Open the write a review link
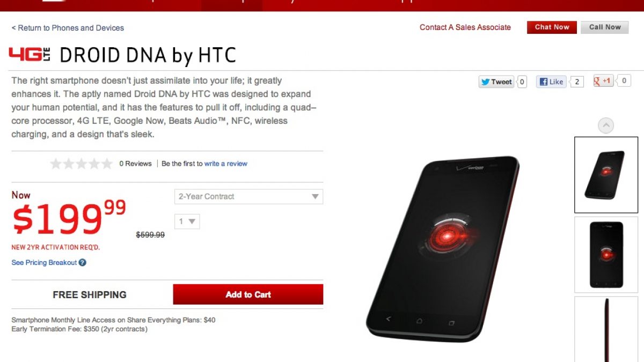This screenshot has height=362, width=644. (x=226, y=164)
